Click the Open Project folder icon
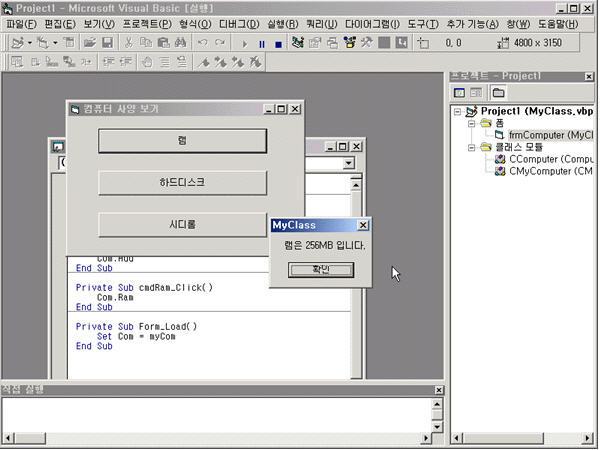 click(90, 43)
